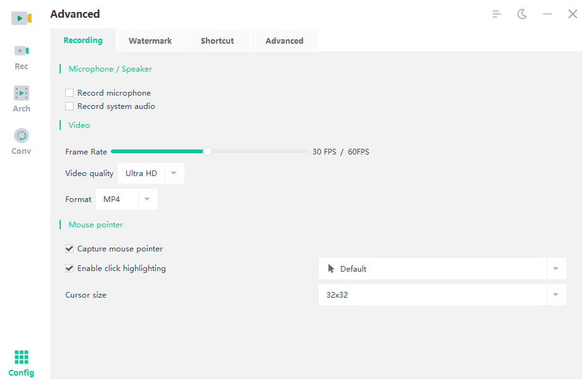Uncheck Enable click highlighting
The height and width of the screenshot is (385, 588).
[69, 268]
